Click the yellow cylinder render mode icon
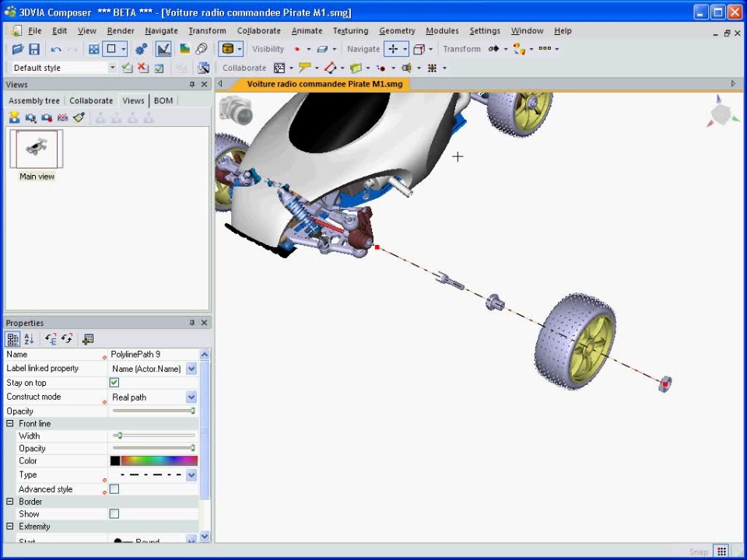This screenshot has width=747, height=560. click(228, 48)
